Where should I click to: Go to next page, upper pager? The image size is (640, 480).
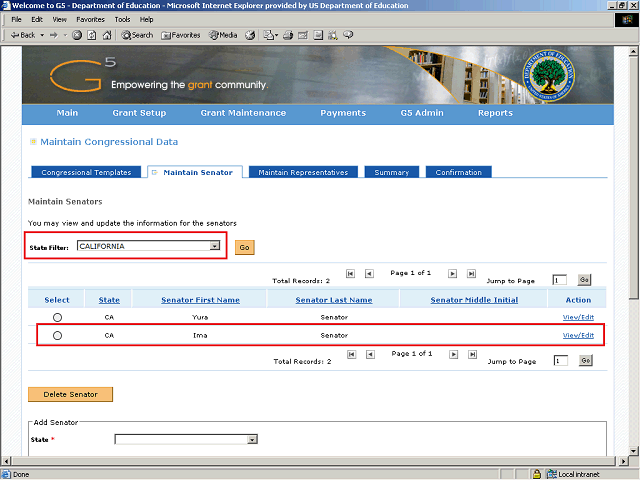pos(452,273)
